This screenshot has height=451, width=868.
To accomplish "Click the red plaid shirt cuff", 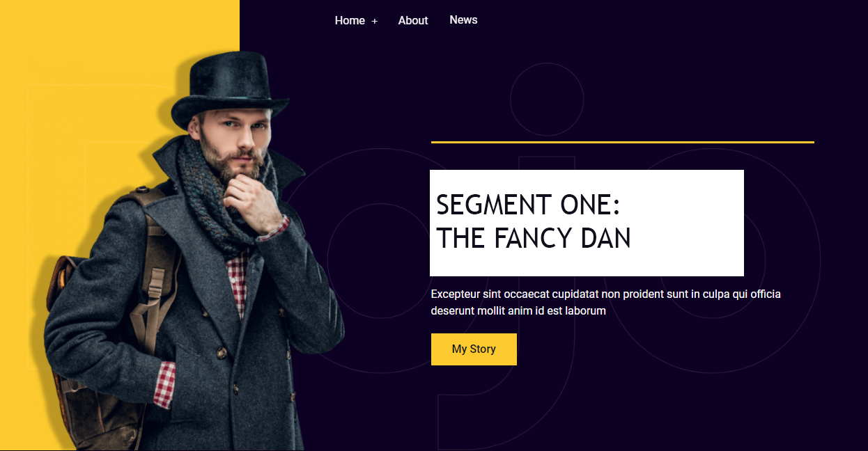I will tap(164, 383).
